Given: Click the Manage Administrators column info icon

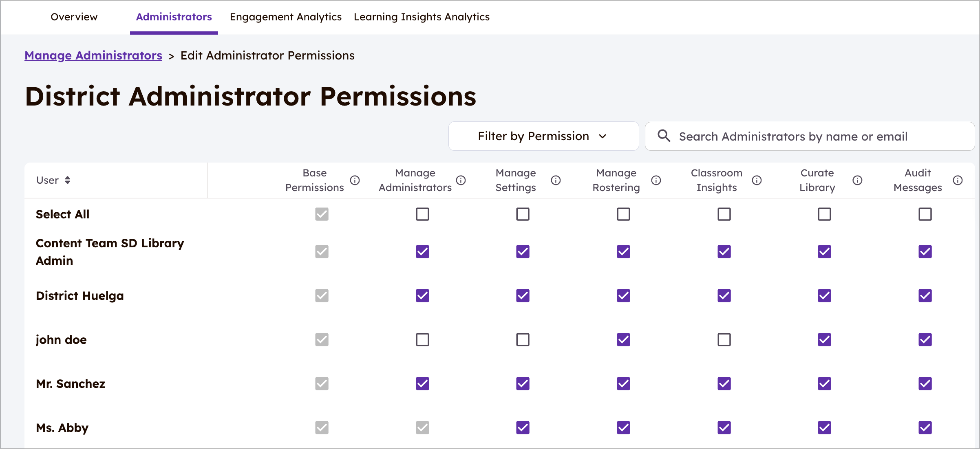Looking at the screenshot, I should (461, 180).
